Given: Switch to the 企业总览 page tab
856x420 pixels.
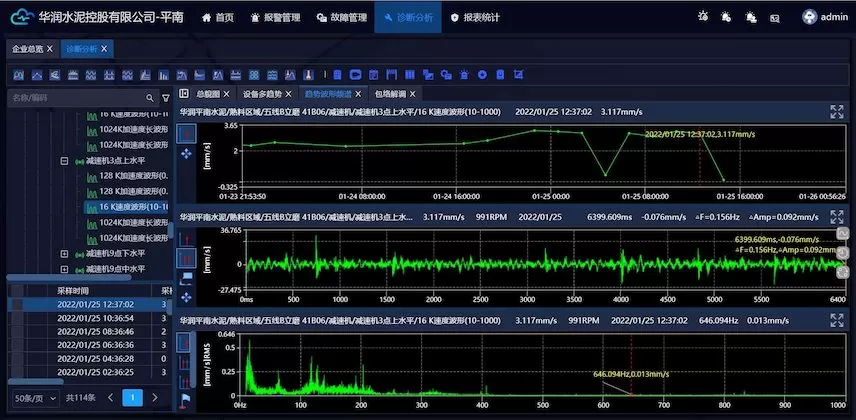Looking at the screenshot, I should [27, 49].
